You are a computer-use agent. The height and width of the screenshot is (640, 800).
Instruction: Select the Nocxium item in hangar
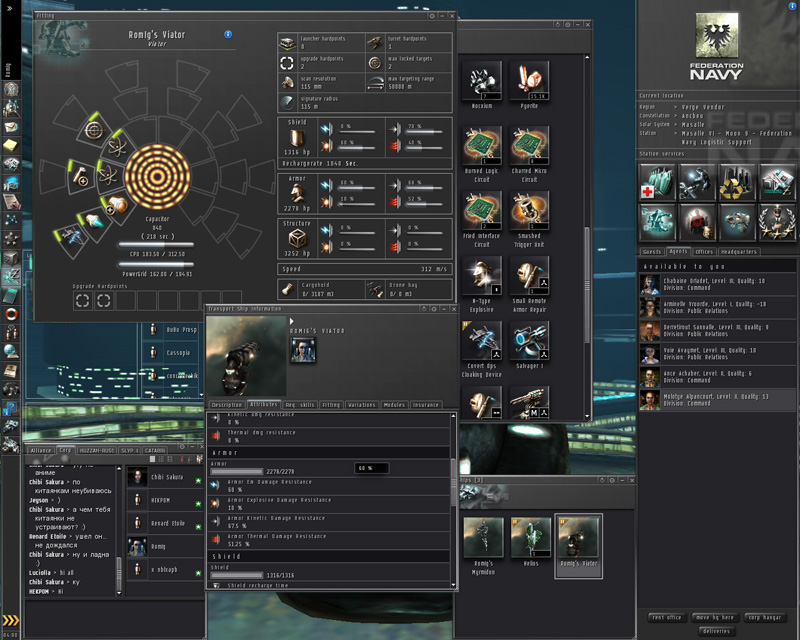point(482,81)
